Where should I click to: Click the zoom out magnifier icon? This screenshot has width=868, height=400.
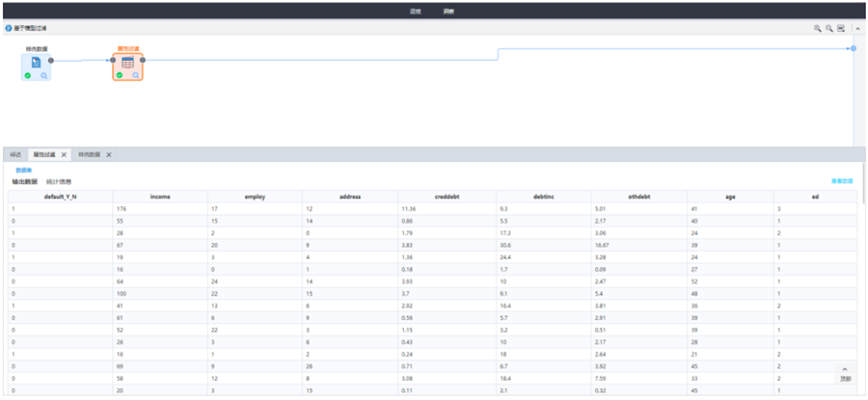[828, 28]
